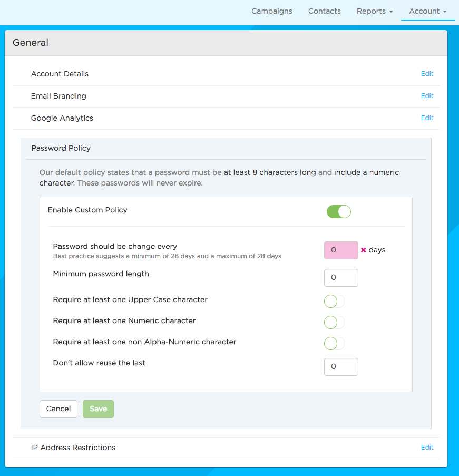Click the 'Don't allow reuse the last' label
The width and height of the screenshot is (459, 476).
[99, 363]
